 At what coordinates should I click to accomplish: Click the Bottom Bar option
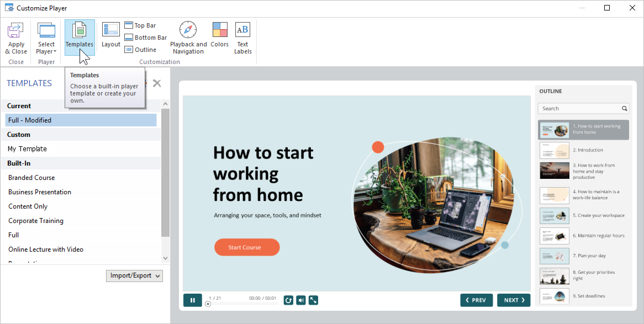[x=146, y=38]
